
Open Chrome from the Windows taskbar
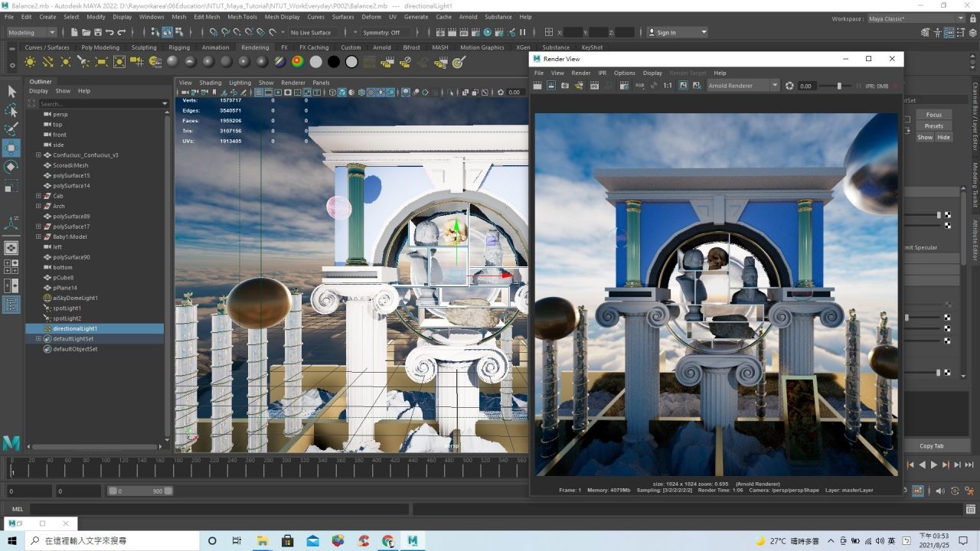[x=388, y=541]
